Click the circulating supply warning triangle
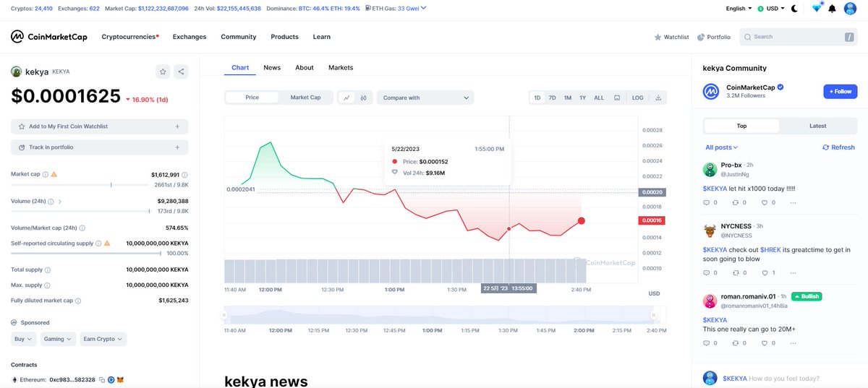 [107, 243]
